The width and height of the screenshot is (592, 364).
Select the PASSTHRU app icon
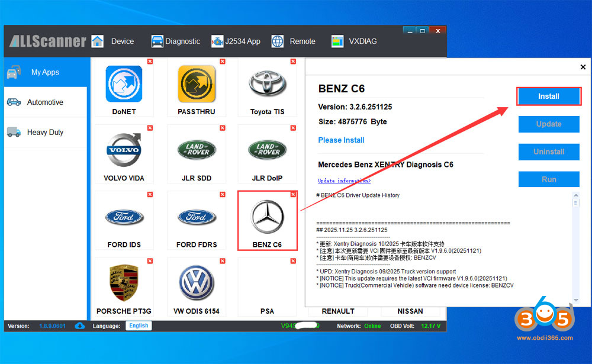click(x=196, y=84)
